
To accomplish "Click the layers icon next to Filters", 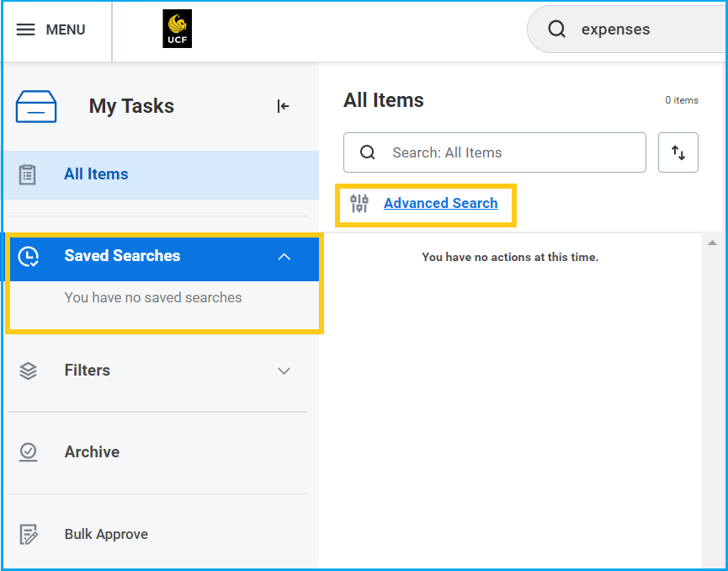I will [28, 371].
